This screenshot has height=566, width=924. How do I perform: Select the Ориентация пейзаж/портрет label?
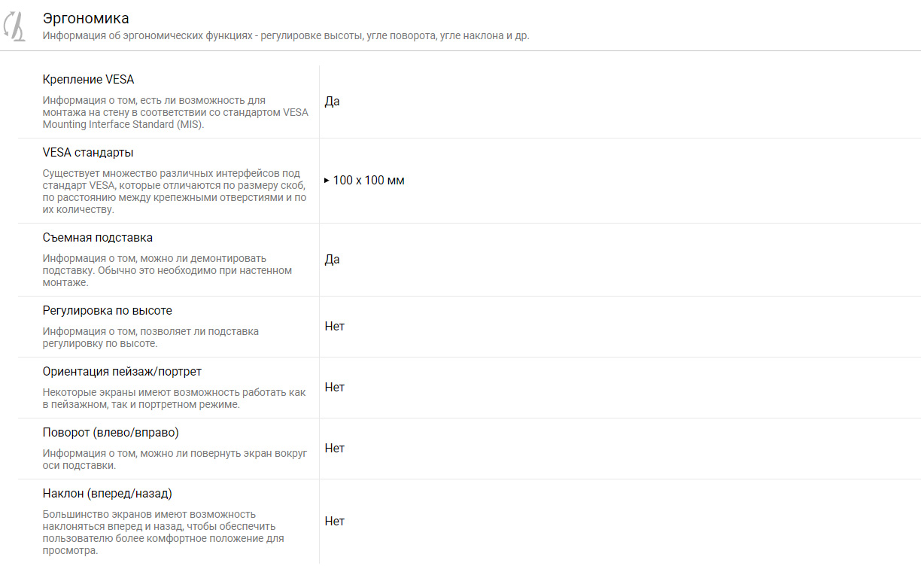point(122,371)
